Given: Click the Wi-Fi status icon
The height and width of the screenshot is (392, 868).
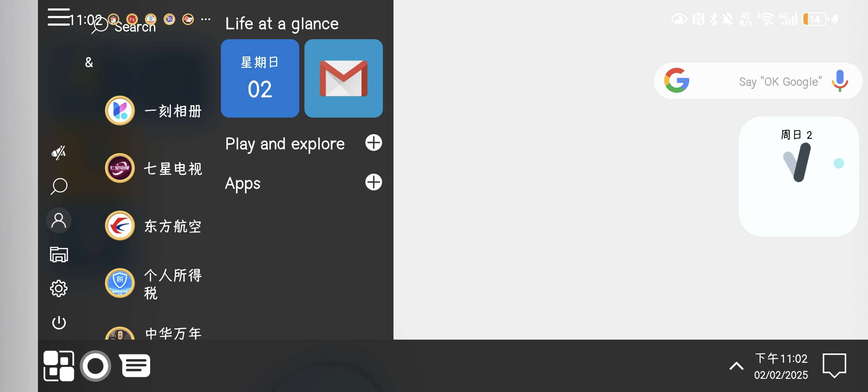Looking at the screenshot, I should (766, 19).
